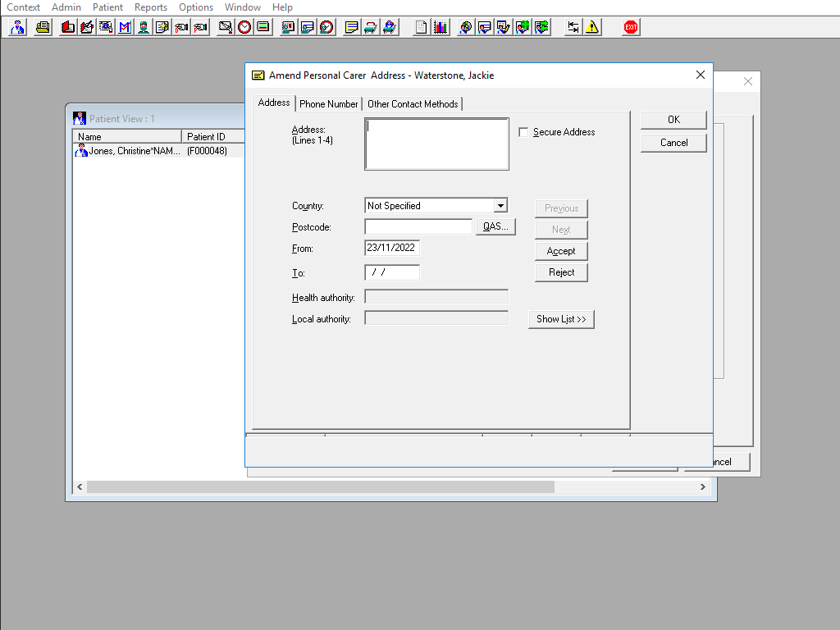Screen dimensions: 840x630
Task: Click the coloured list screen icon
Action: coord(263,27)
